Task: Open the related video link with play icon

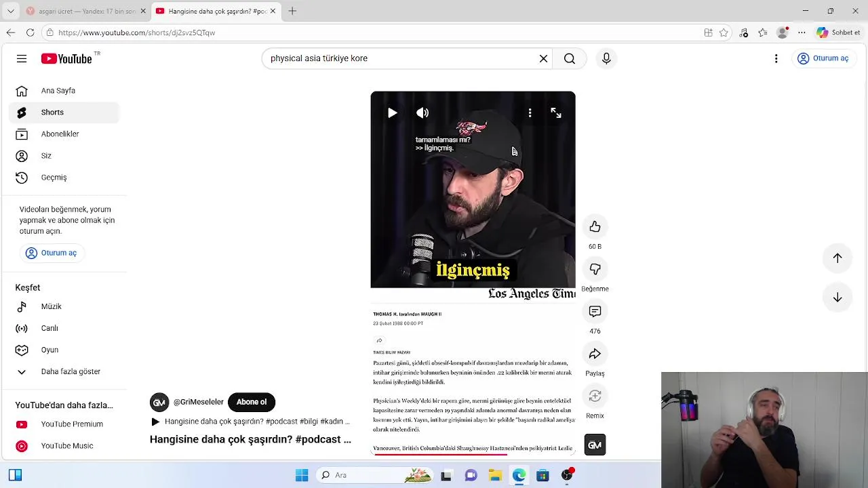Action: coord(250,422)
